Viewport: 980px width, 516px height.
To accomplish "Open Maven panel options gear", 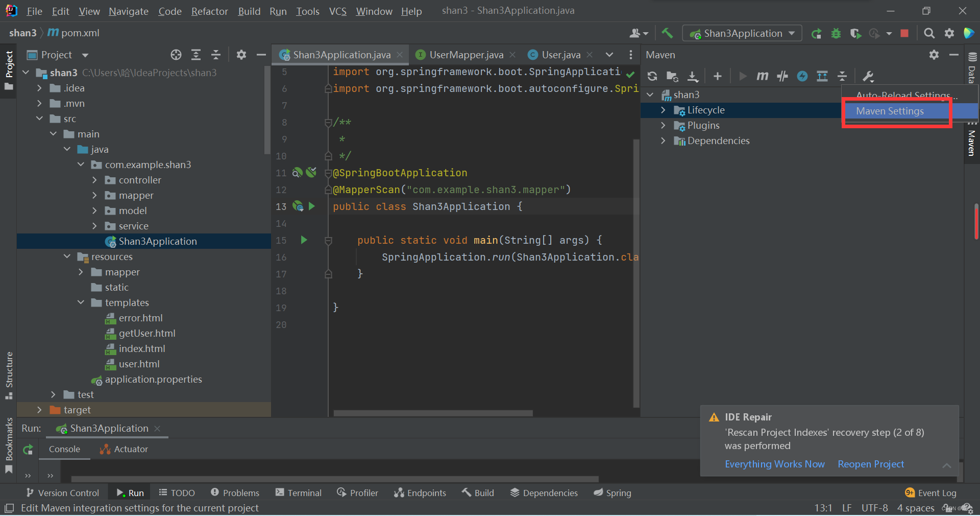I will tap(934, 55).
